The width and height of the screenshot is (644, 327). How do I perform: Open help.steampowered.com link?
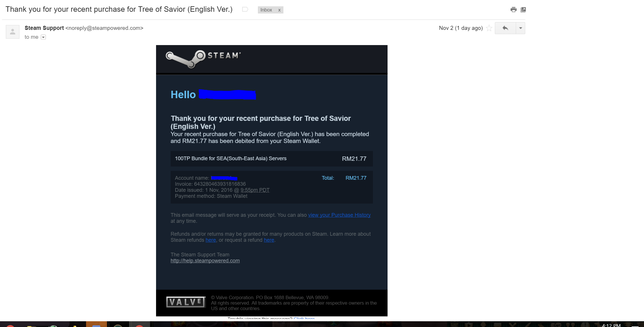coord(205,261)
